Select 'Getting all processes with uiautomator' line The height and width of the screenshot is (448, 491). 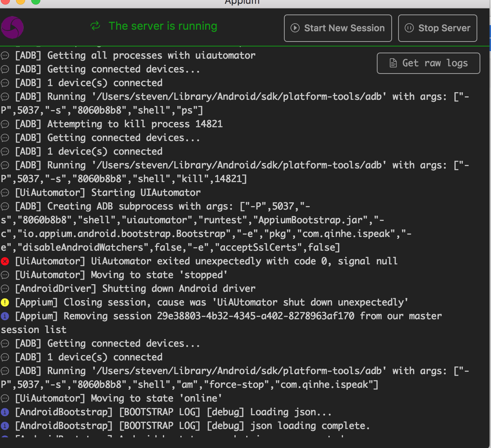(135, 56)
